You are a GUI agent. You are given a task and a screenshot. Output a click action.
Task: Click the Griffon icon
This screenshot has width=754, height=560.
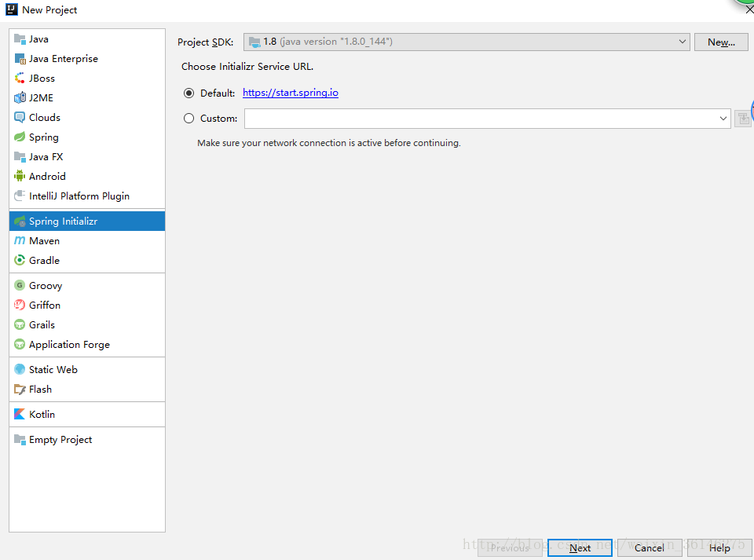[20, 306]
